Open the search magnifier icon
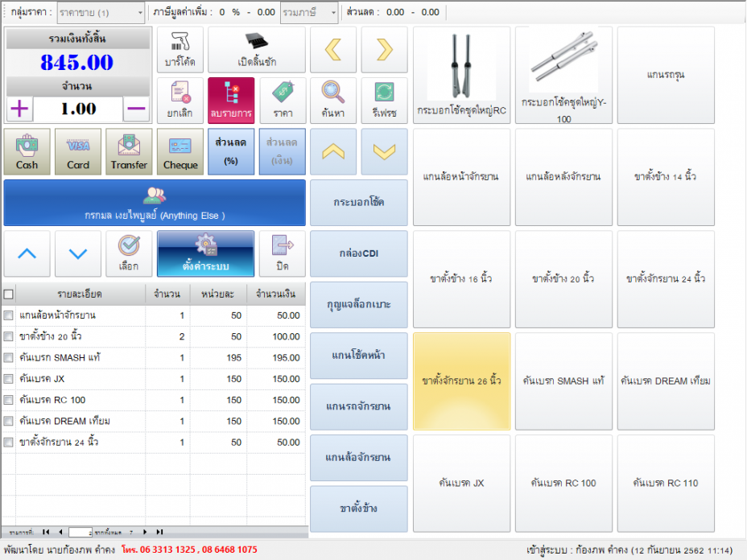The image size is (747, 560). coord(333,100)
